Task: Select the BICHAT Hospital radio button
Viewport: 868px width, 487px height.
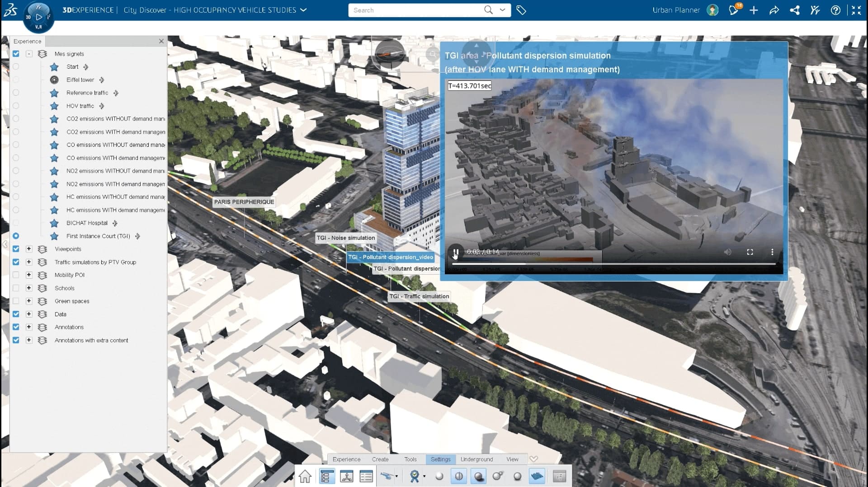Action: pos(16,223)
